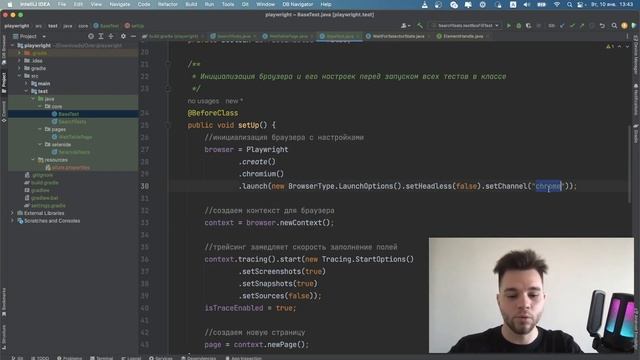
Task: Click the Search Everywhere magnifier in IDE toolbar
Action: point(614,26)
